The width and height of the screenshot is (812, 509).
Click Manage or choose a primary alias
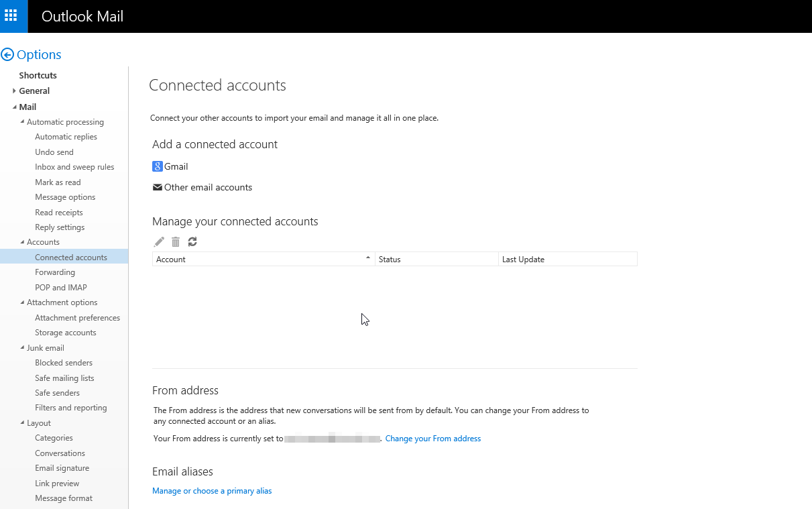tap(212, 491)
